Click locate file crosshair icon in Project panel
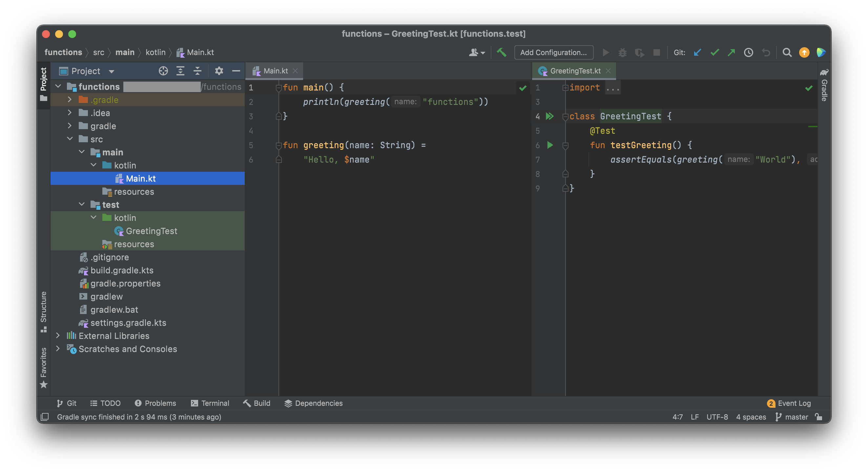Image resolution: width=868 pixels, height=472 pixels. click(x=163, y=71)
